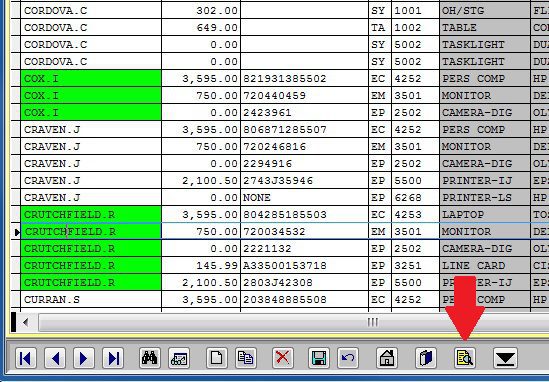549x382 pixels.
Task: Open Find with the binoculars icon
Action: click(150, 358)
